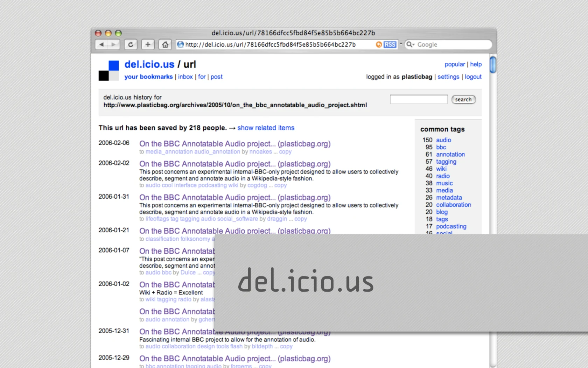The width and height of the screenshot is (588, 368).
Task: Click the 'social_software' tag link
Action: point(237,219)
